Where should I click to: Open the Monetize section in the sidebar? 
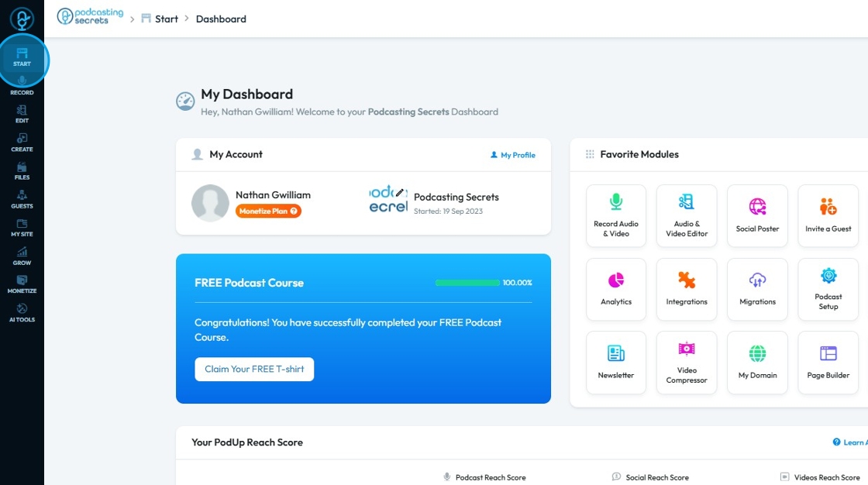pyautogui.click(x=22, y=285)
